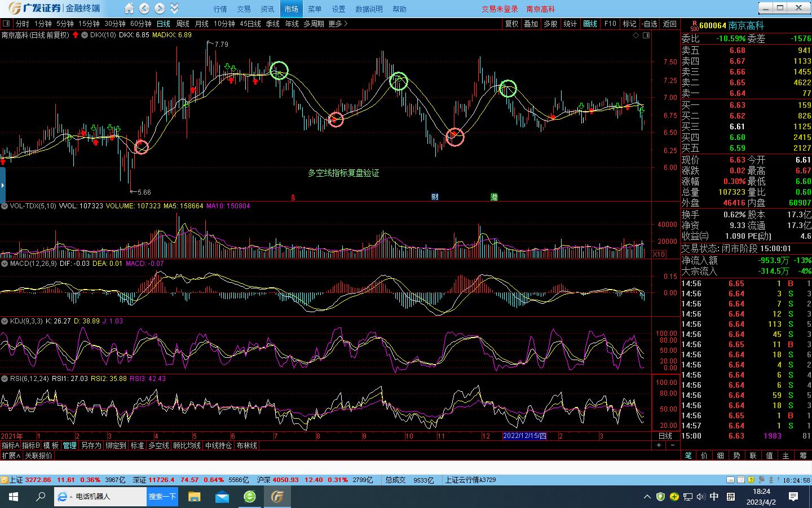The width and height of the screenshot is (812, 508).
Task: Open the KDJ indicator dropdown arrow
Action: click(x=5, y=321)
